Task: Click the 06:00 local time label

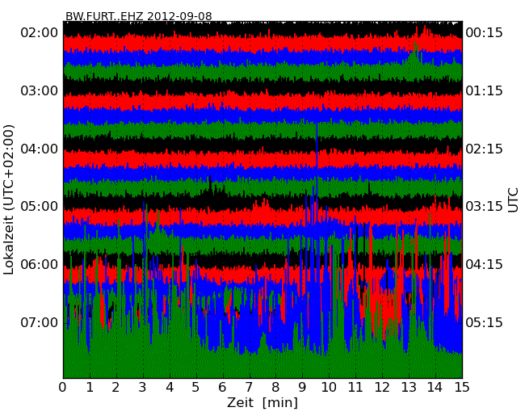Action: (x=40, y=264)
